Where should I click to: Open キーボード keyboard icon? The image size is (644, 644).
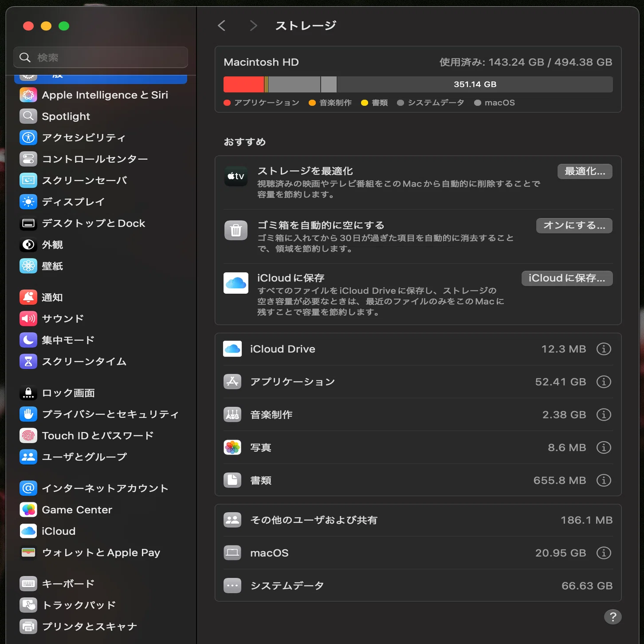tap(28, 584)
